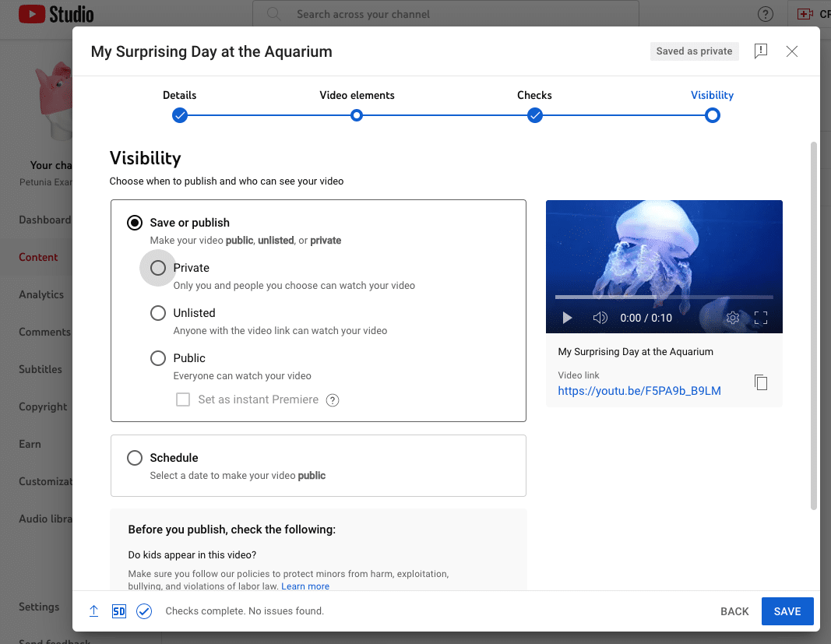Viewport: 831px width, 644px height.
Task: Open Analytics from the sidebar
Action: (40, 294)
